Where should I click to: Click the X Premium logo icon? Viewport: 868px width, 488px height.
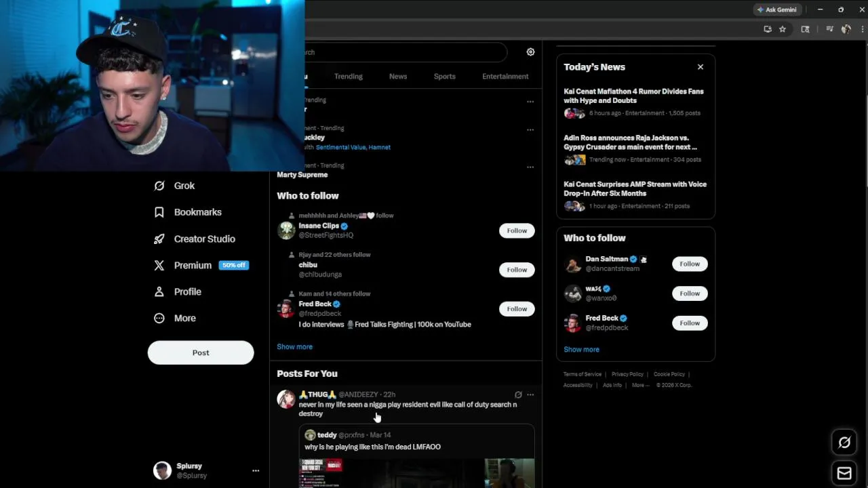click(x=159, y=266)
